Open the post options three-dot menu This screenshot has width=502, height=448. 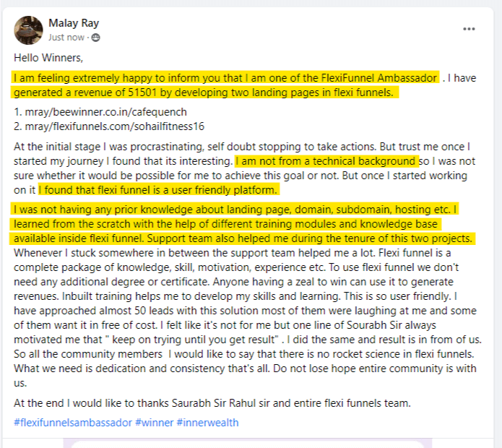pos(469,29)
